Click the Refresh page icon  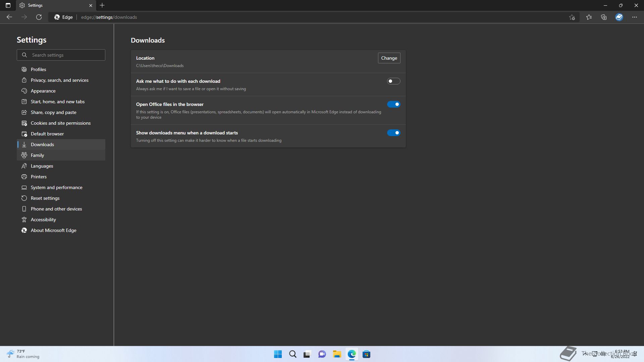coord(39,17)
